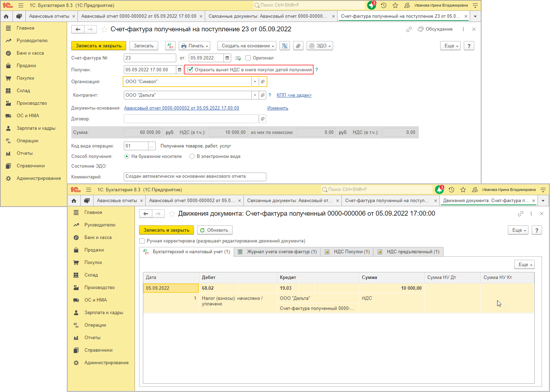Click КПП <не задан> link

[x=294, y=95]
